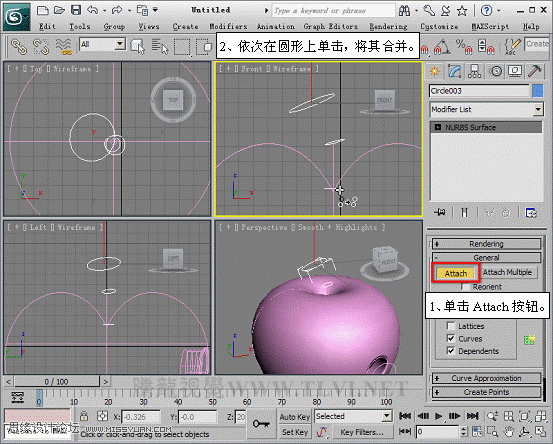
Task: Expand the Create Points rollout
Action: (486, 392)
